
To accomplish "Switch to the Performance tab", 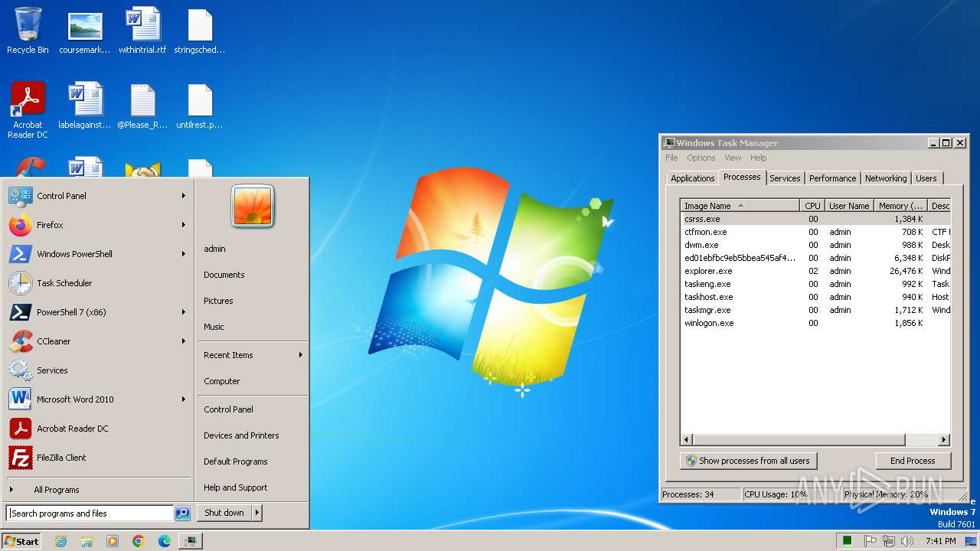I will pyautogui.click(x=832, y=178).
